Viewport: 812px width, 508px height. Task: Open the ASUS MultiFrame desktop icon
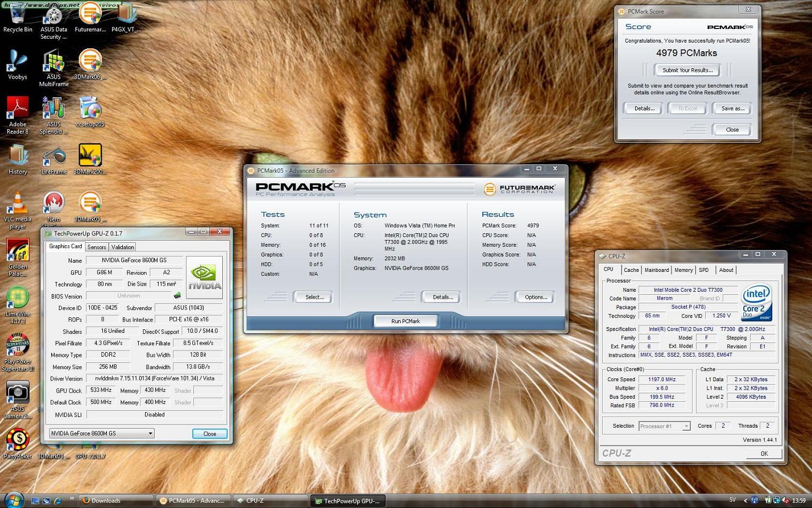tap(53, 68)
